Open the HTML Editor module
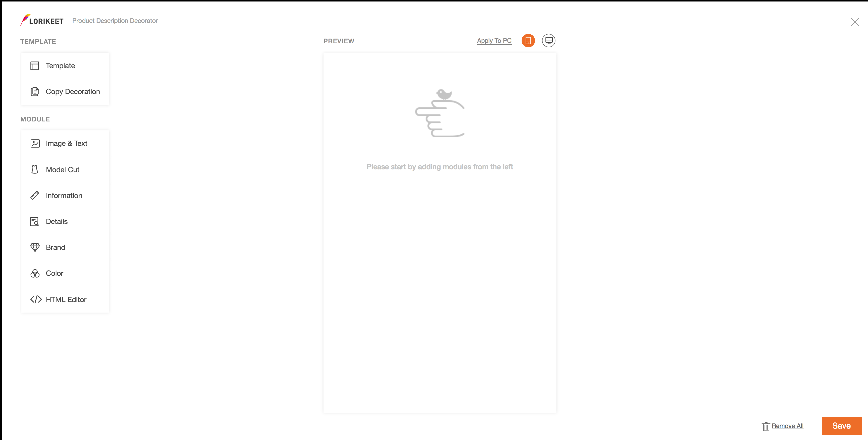This screenshot has height=440, width=868. click(x=66, y=299)
